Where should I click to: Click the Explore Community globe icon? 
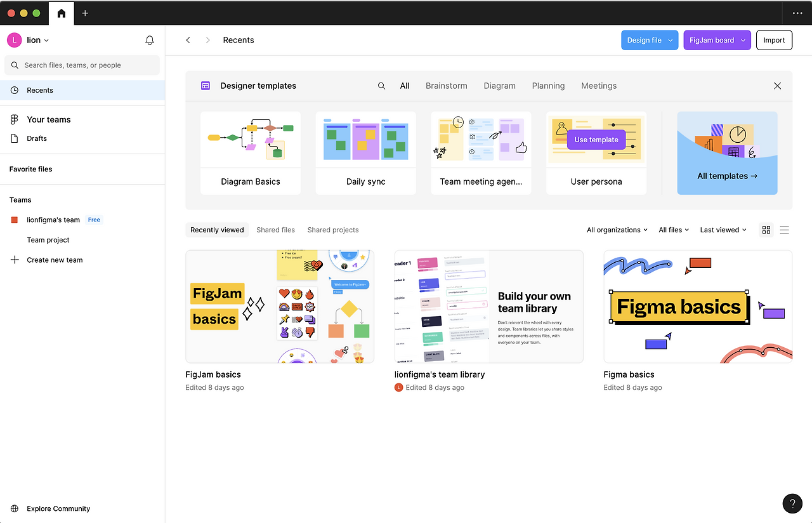coord(15,508)
